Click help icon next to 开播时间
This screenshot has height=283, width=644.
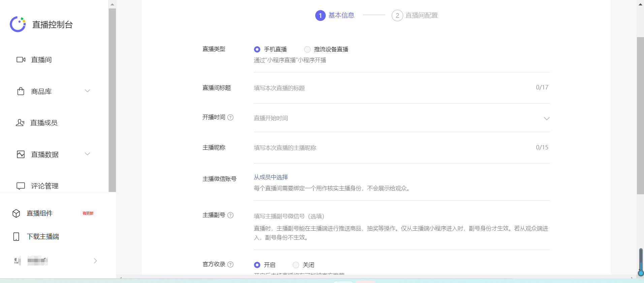230,117
